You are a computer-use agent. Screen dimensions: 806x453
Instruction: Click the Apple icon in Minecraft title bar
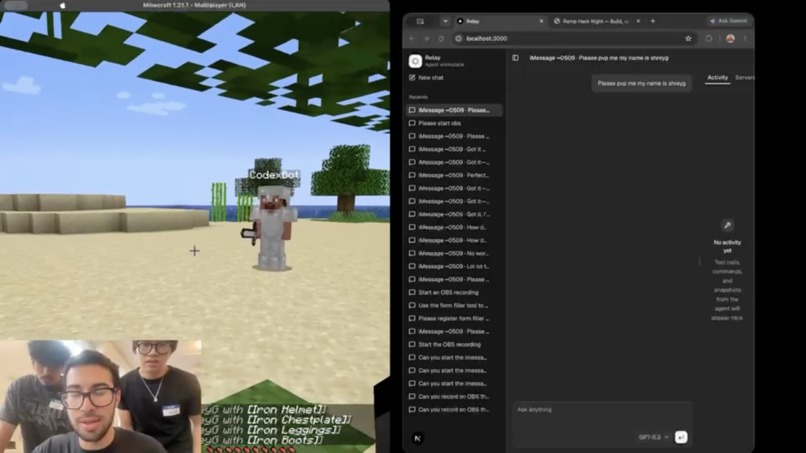point(63,5)
